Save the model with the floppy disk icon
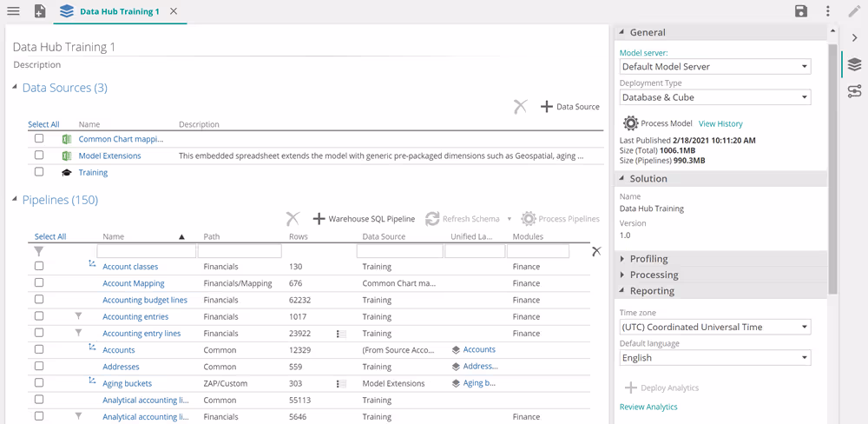Screen dimensions: 868x424 (x=801, y=11)
